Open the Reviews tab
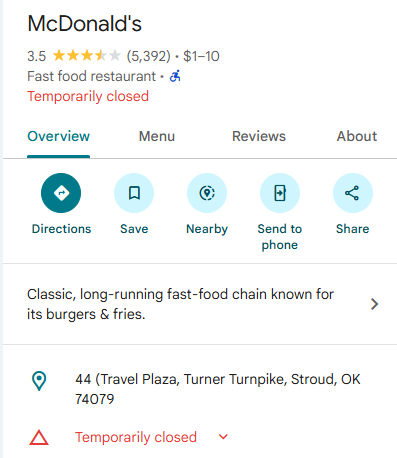Image resolution: width=397 pixels, height=458 pixels. tap(259, 136)
